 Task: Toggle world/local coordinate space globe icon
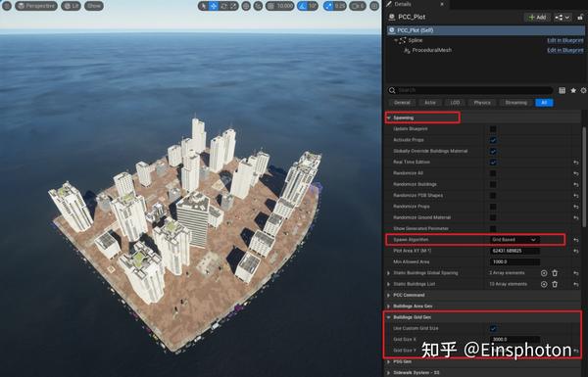pyautogui.click(x=246, y=6)
